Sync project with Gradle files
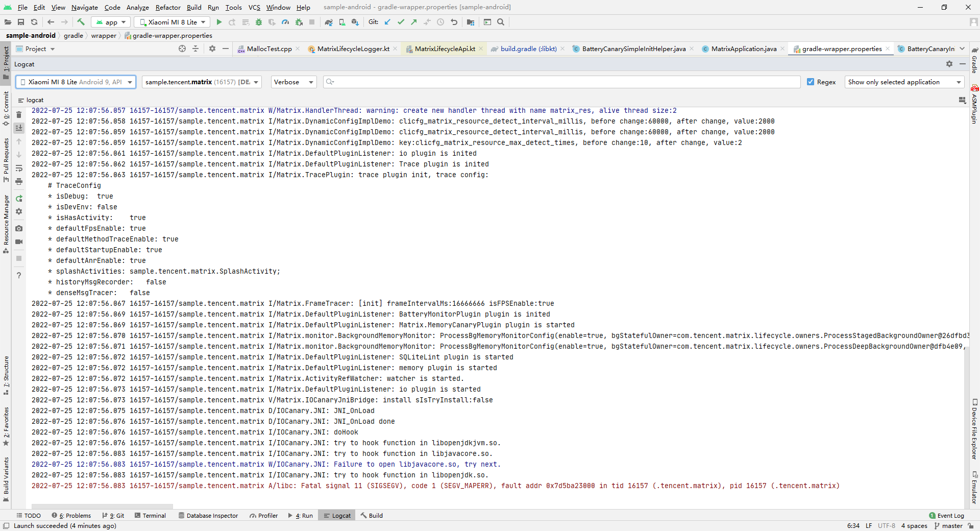Image resolution: width=980 pixels, height=531 pixels. [x=329, y=22]
